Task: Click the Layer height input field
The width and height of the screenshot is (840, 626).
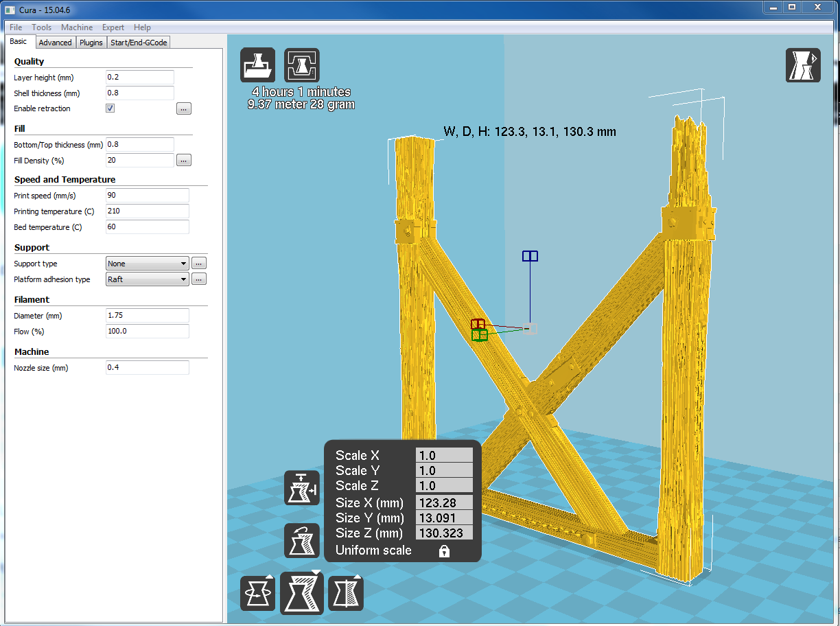Action: [140, 78]
